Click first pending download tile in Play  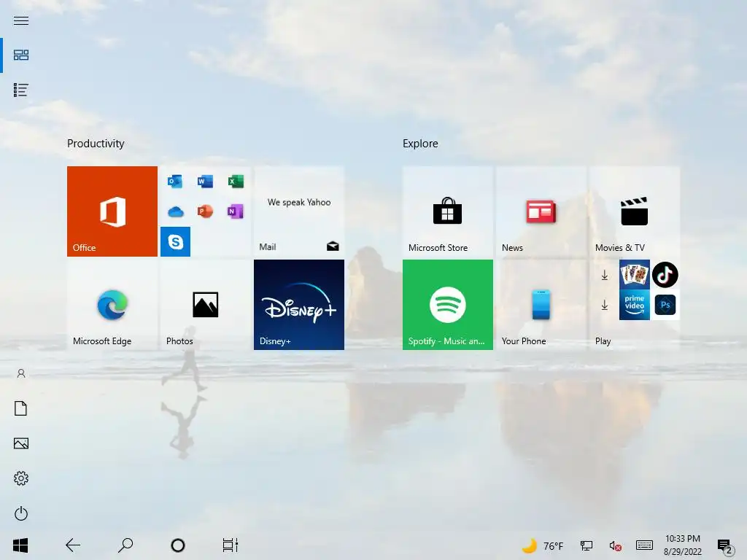pos(604,275)
